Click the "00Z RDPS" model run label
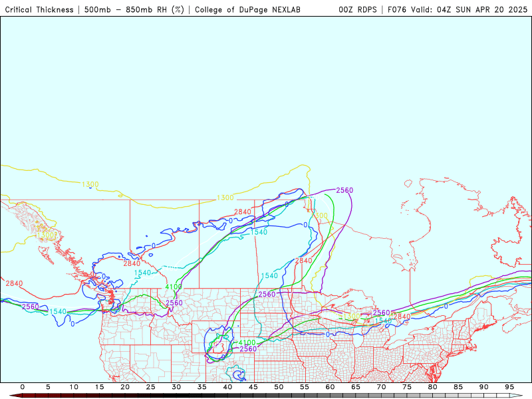This screenshot has height=399, width=532. [358, 10]
